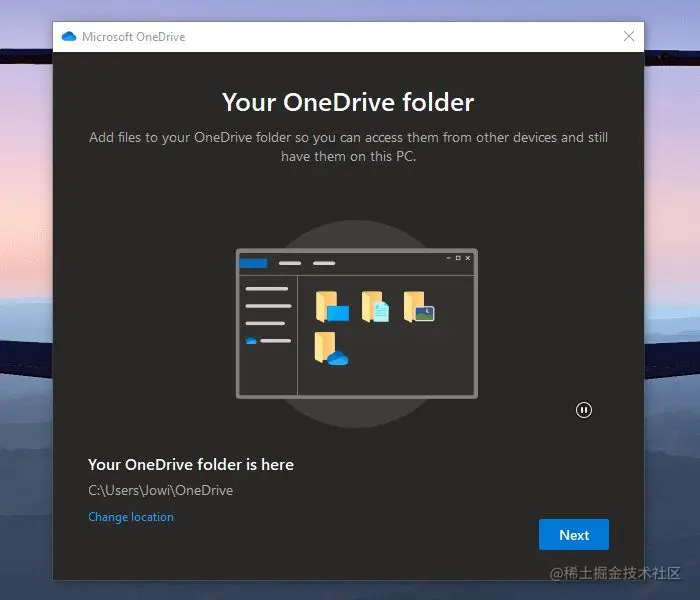This screenshot has width=700, height=600.
Task: Open the Change location link
Action: point(131,517)
